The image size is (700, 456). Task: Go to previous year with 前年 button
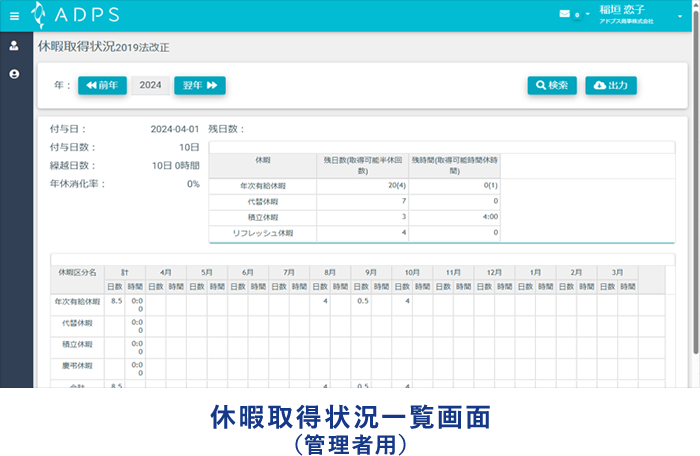[102, 86]
